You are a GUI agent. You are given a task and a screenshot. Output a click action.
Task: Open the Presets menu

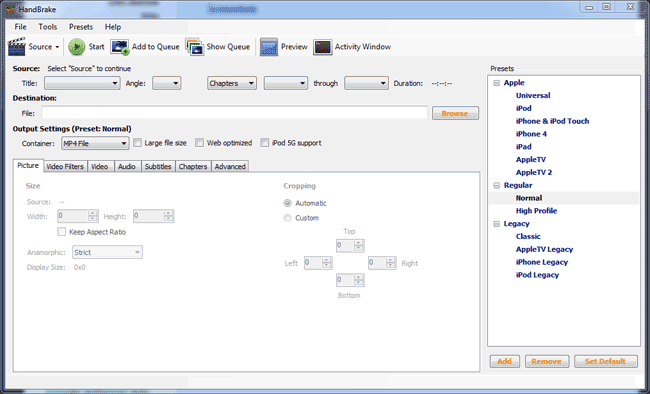coord(81,27)
